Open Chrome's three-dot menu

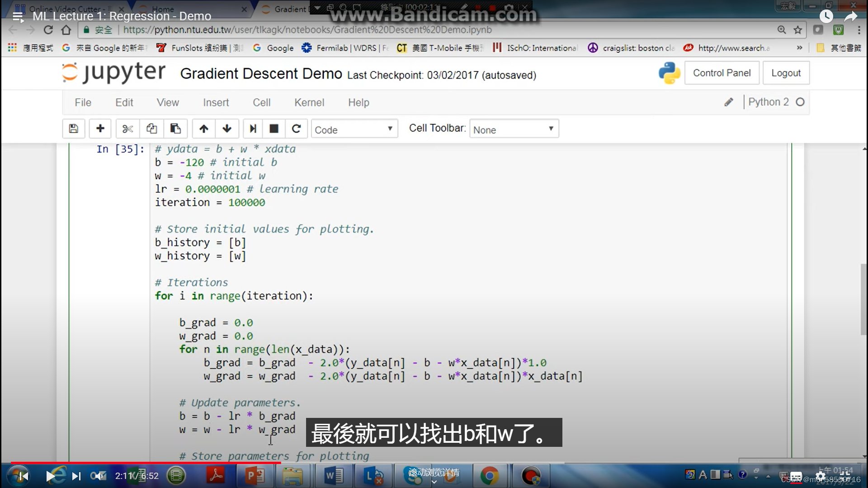click(859, 30)
